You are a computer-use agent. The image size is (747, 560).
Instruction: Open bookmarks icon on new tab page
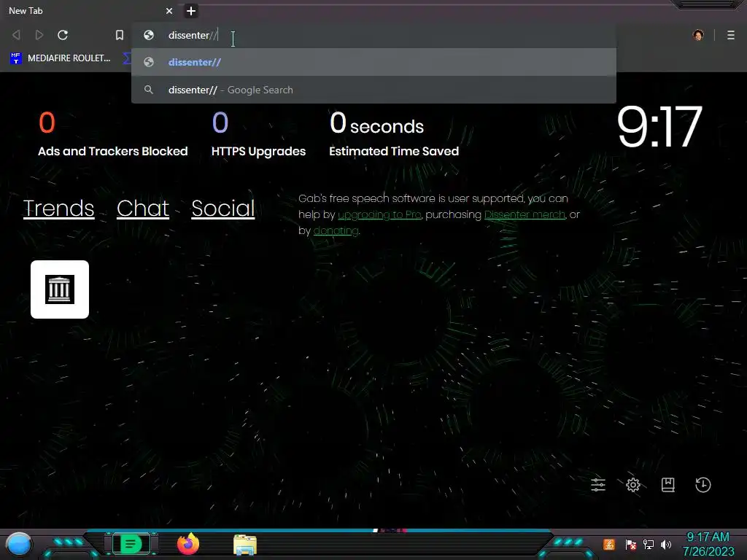pyautogui.click(x=668, y=485)
